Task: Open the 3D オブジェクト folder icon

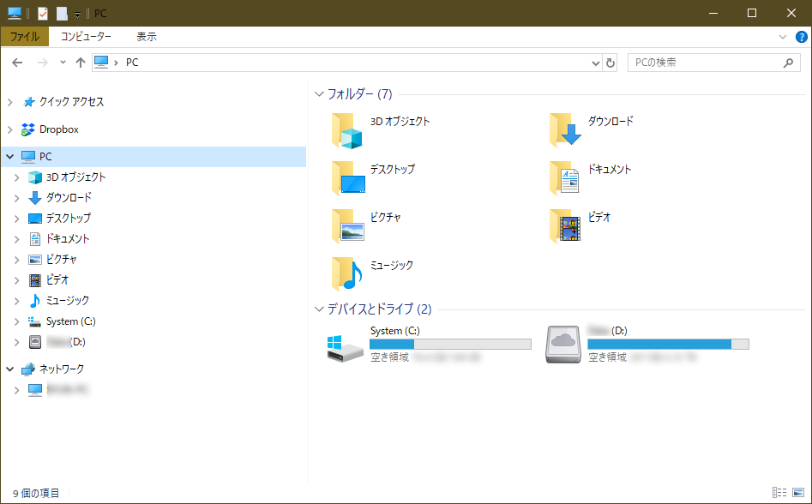Action: click(x=347, y=131)
